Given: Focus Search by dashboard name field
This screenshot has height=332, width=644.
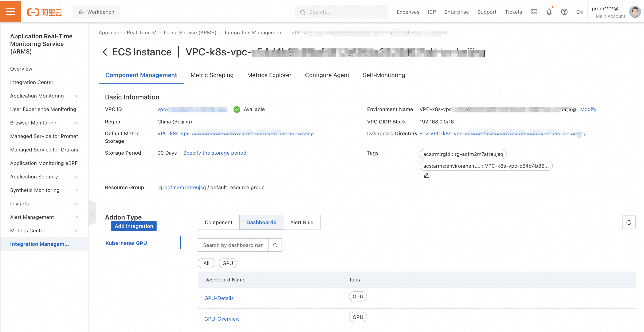Looking at the screenshot, I should pos(233,245).
